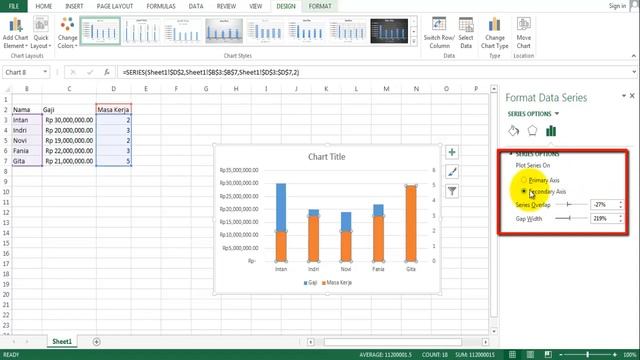This screenshot has height=360, width=640.
Task: Select first chart style thumbnail
Action: (100, 31)
